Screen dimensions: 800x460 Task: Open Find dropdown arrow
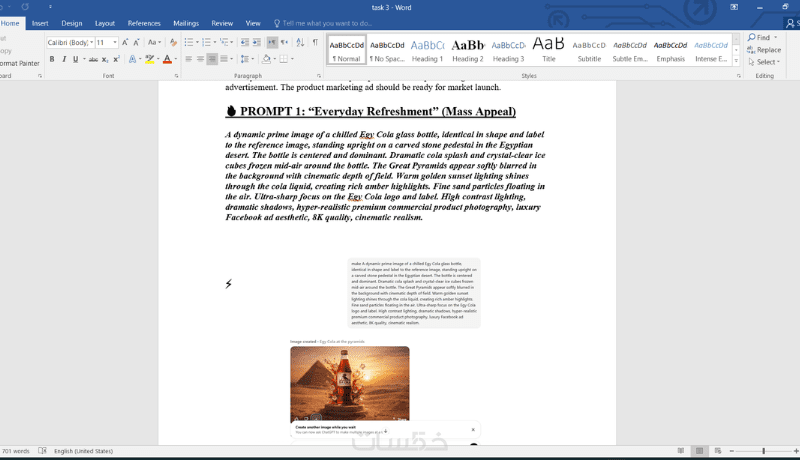coord(776,37)
